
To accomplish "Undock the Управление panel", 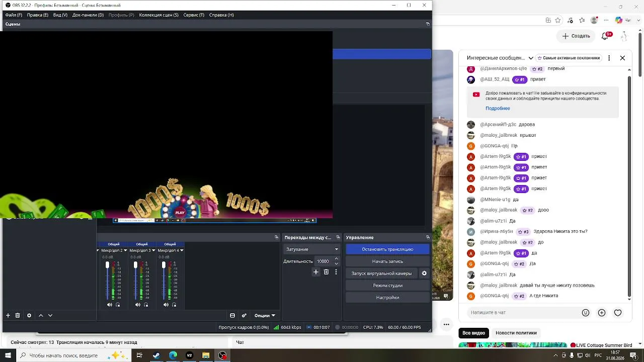I will [x=428, y=237].
